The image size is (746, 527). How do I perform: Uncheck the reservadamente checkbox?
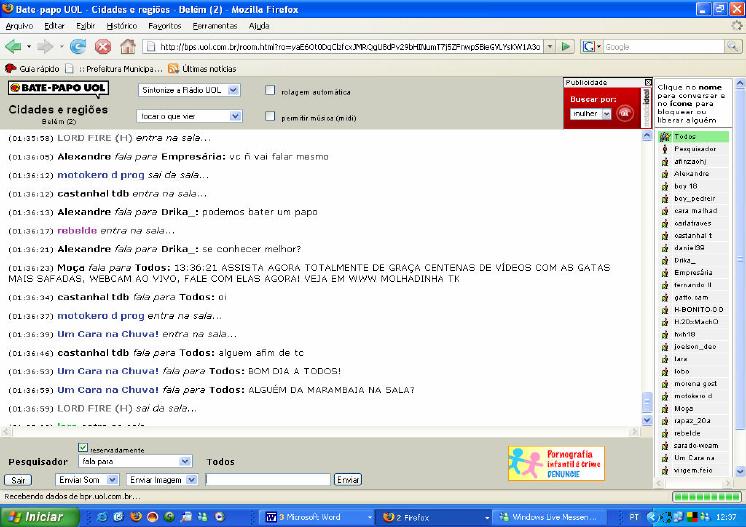(83, 448)
